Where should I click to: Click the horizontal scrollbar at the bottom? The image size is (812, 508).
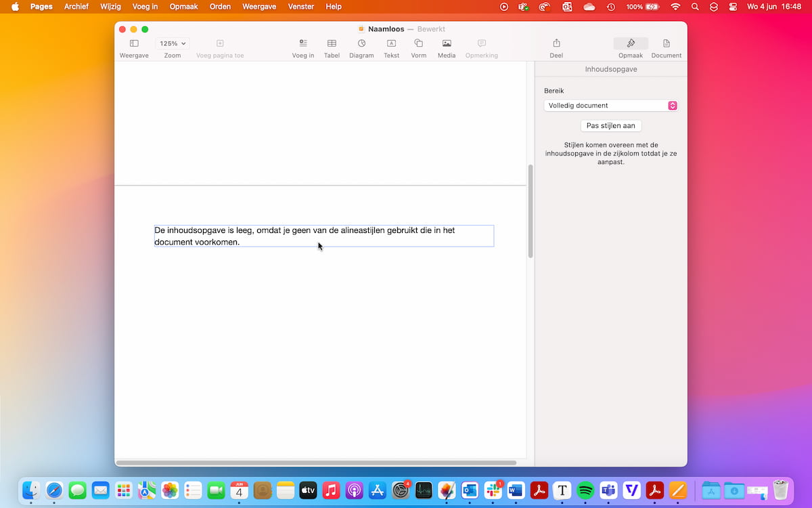(316, 463)
